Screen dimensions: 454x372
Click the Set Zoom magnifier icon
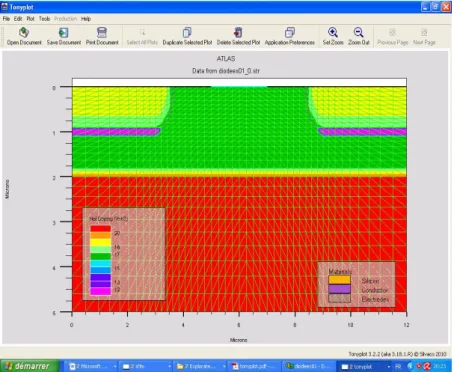pyautogui.click(x=333, y=32)
